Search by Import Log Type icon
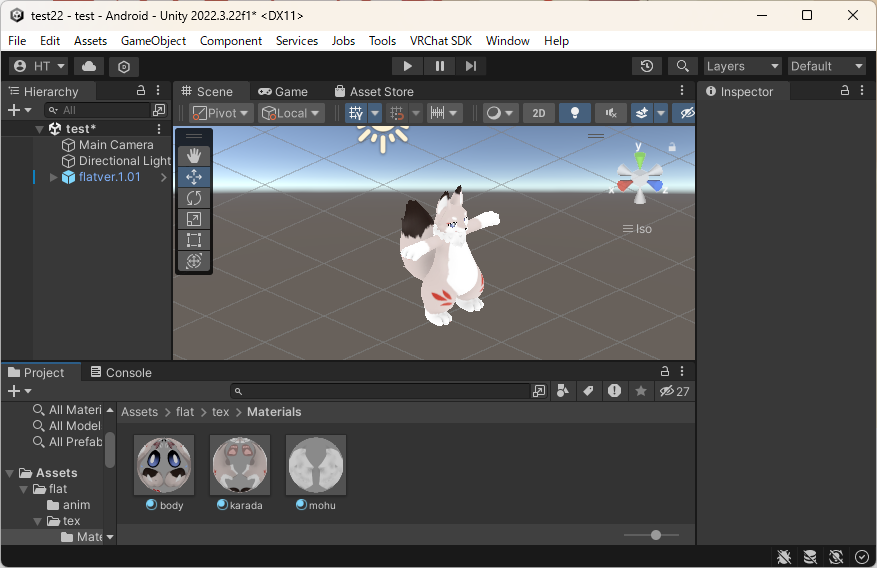Image resolution: width=877 pixels, height=568 pixels. pos(614,391)
